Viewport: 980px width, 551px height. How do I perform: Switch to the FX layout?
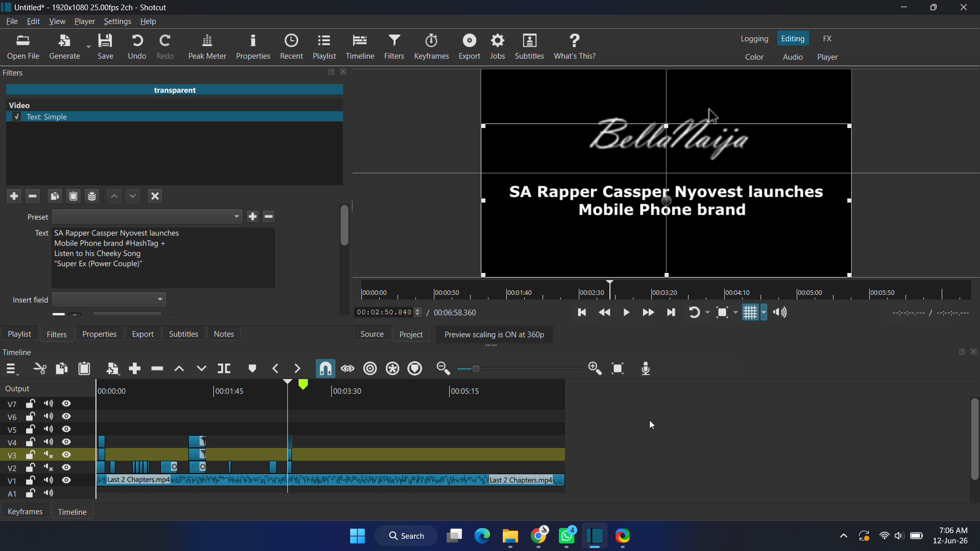pyautogui.click(x=827, y=39)
